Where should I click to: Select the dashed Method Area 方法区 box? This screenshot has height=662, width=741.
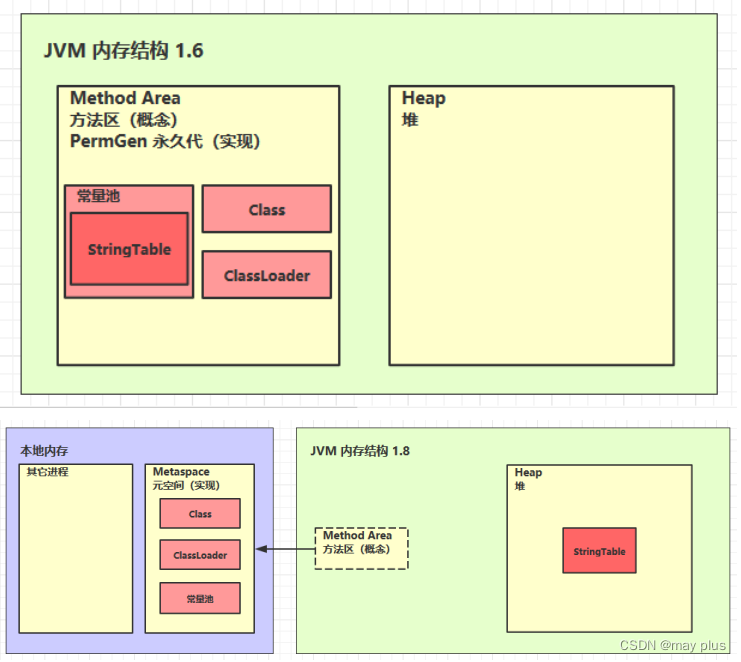point(362,549)
